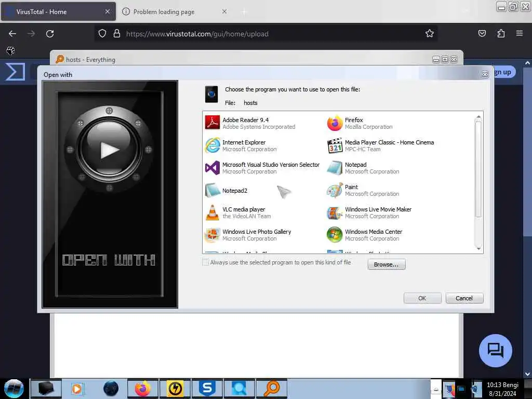Dismiss dialog with Cancel button

point(464,298)
